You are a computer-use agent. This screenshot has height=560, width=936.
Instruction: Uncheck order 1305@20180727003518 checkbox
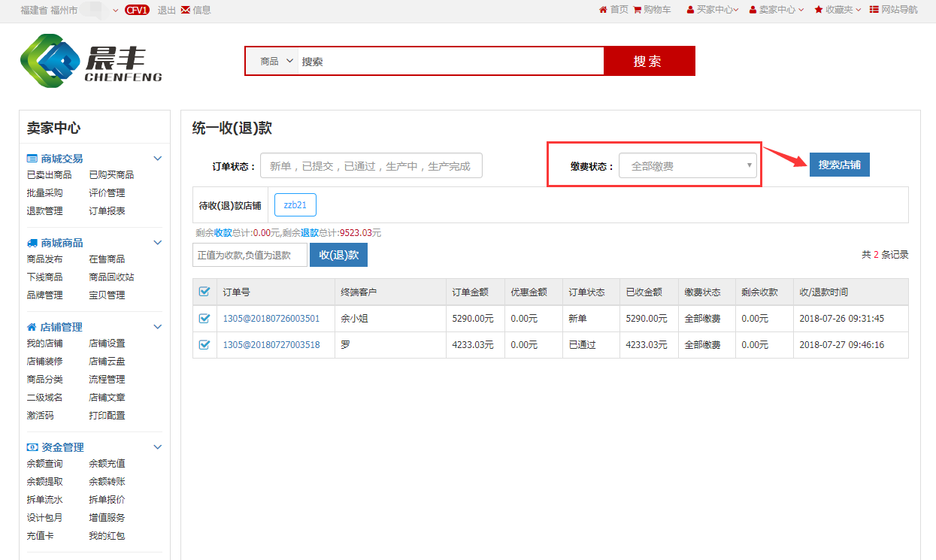coord(204,345)
